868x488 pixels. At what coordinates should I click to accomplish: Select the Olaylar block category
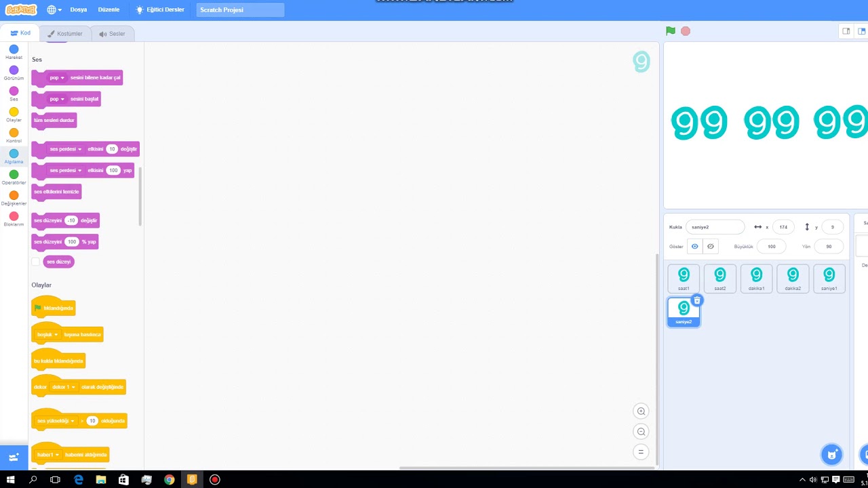[x=14, y=115]
